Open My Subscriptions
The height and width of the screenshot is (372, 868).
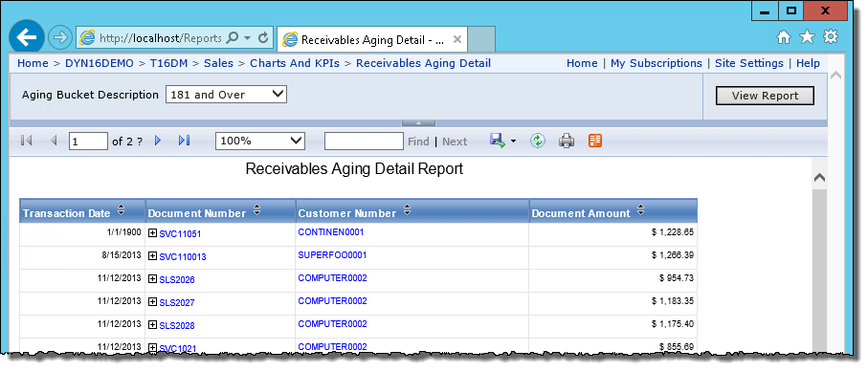tap(656, 63)
